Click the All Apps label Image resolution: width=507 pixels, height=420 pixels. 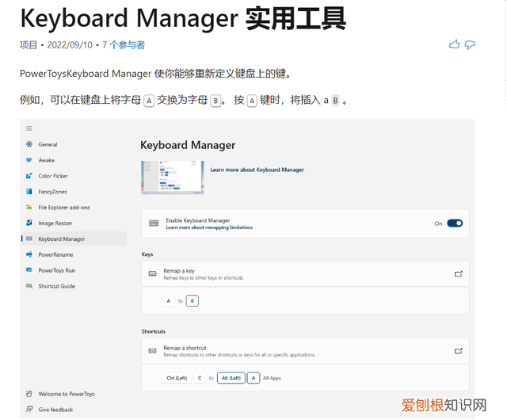[272, 378]
